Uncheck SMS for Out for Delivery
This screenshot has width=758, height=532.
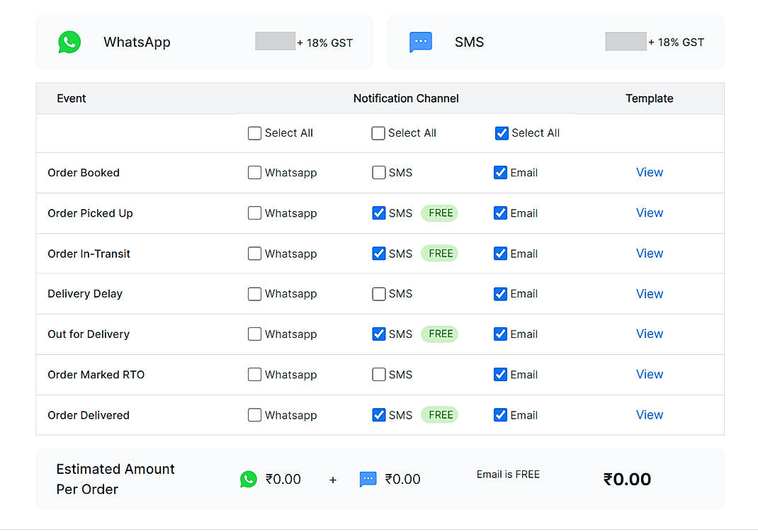point(378,334)
